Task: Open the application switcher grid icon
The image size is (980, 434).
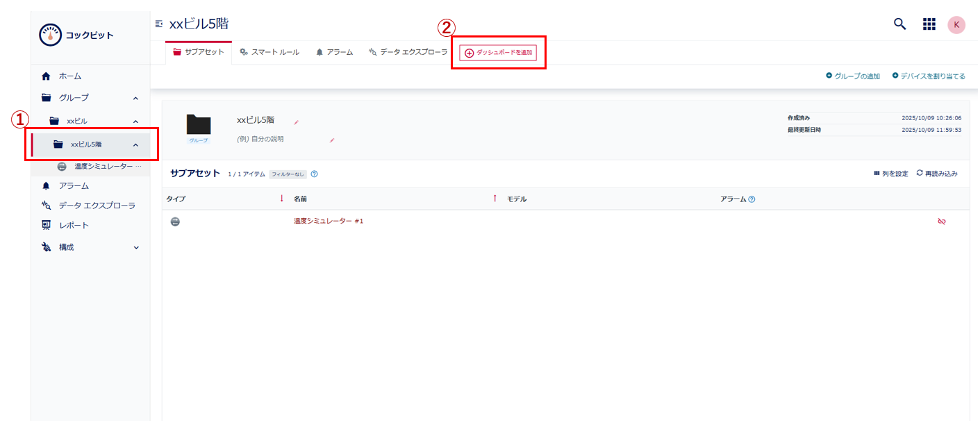Action: click(x=929, y=24)
